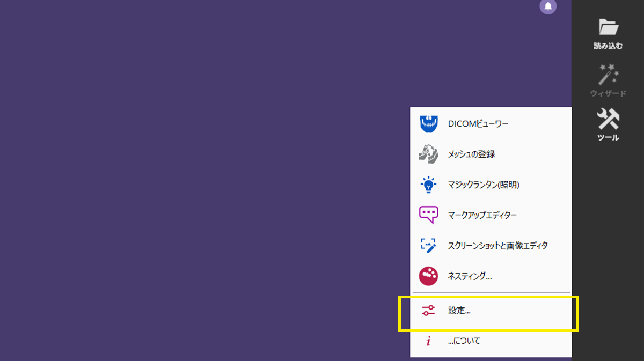The height and width of the screenshot is (361, 644).
Task: Click the notification bell icon
Action: coord(548,6)
